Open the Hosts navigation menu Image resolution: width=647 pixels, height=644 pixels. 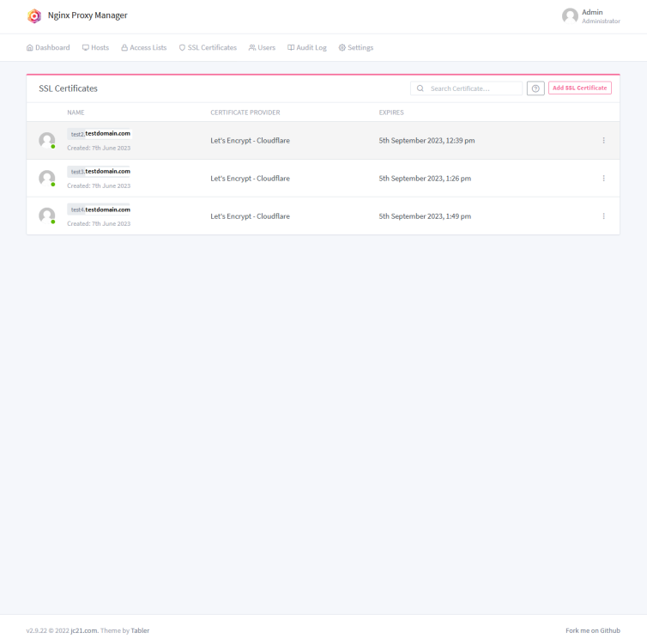(x=96, y=47)
